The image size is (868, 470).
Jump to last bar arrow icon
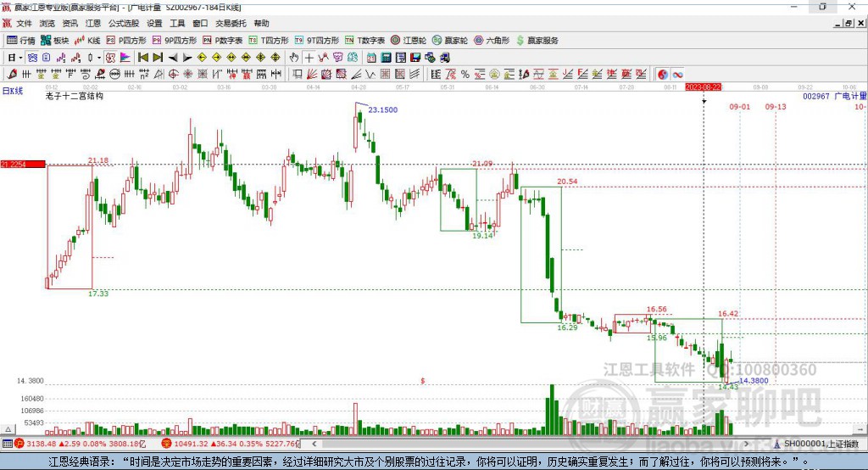(x=158, y=58)
